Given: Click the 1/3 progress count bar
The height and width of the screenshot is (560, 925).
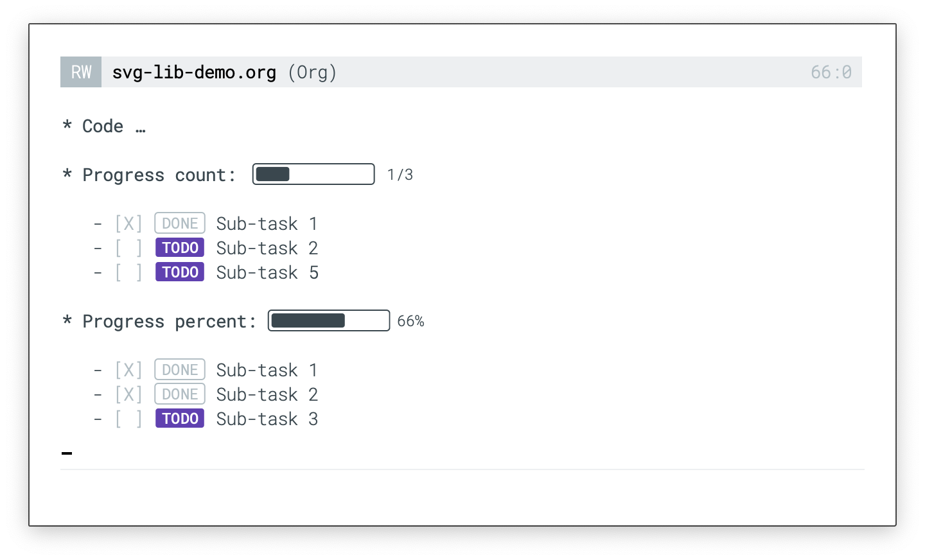Looking at the screenshot, I should (313, 174).
